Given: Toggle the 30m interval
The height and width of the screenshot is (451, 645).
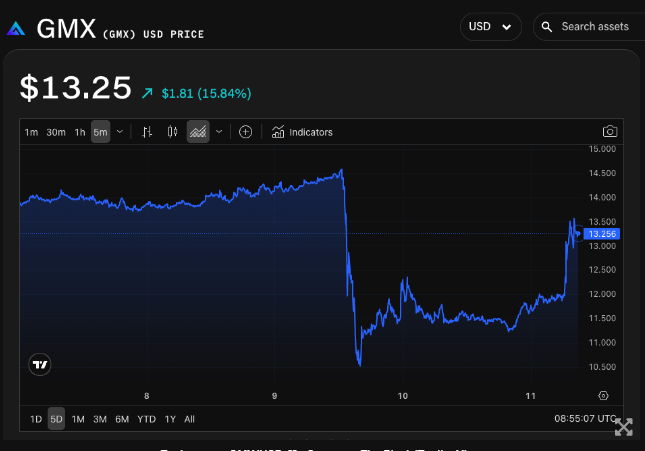Looking at the screenshot, I should tap(56, 132).
